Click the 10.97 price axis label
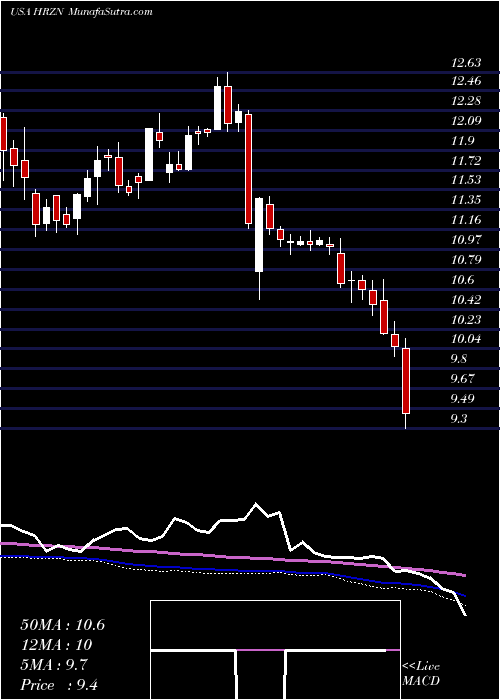500x700 pixels. coord(466,240)
